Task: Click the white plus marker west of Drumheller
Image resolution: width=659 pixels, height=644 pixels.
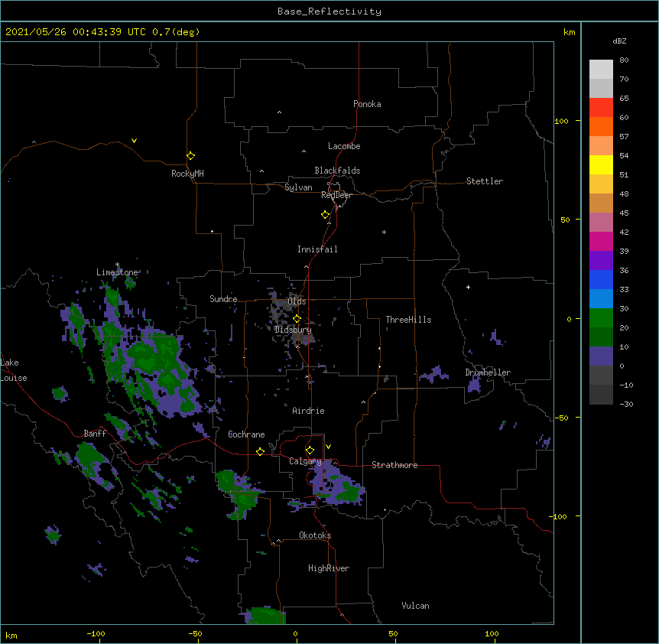Action: pos(468,287)
